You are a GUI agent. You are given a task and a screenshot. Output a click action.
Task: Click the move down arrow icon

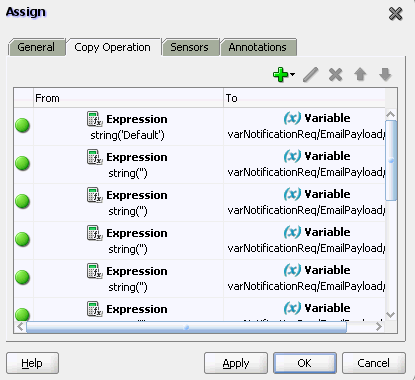(385, 74)
